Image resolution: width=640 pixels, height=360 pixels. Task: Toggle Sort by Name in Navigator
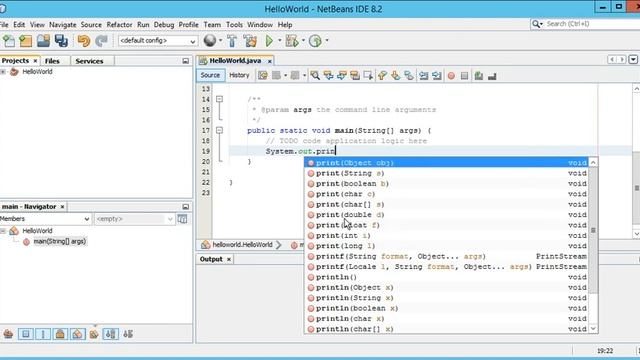click(111, 334)
